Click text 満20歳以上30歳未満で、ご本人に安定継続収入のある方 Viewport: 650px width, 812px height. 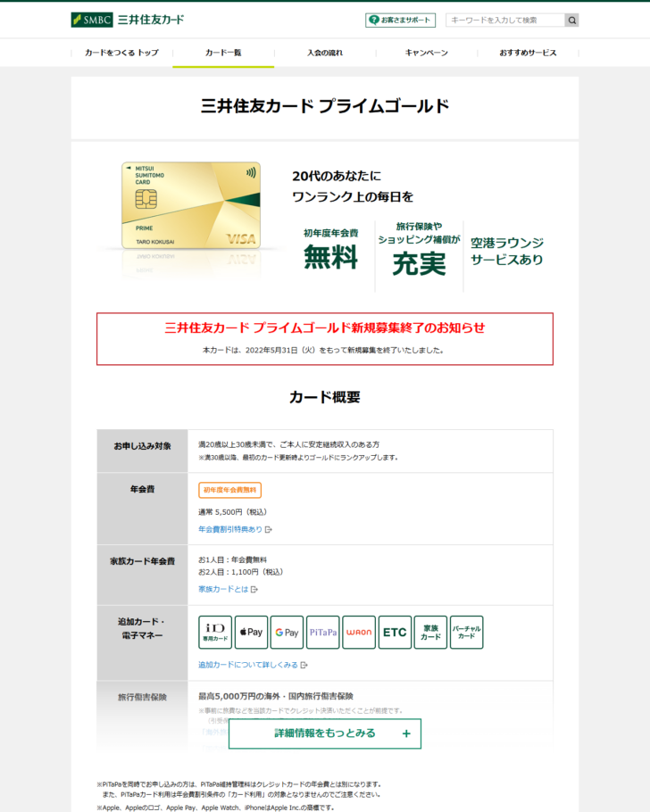288,445
